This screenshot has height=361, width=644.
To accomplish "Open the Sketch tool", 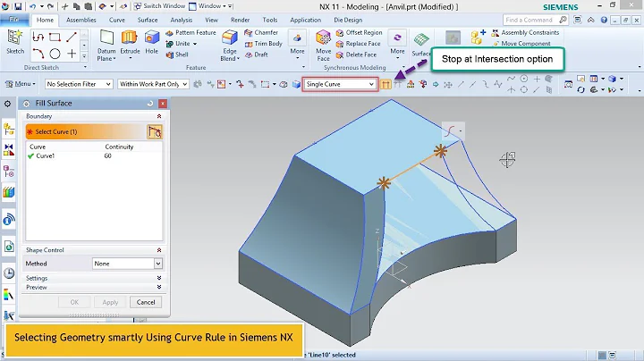I will click(x=15, y=42).
